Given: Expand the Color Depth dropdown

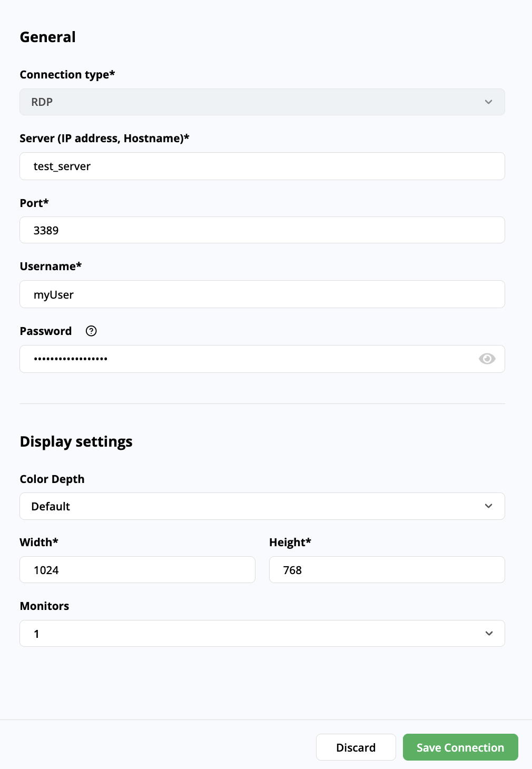Looking at the screenshot, I should coord(262,506).
